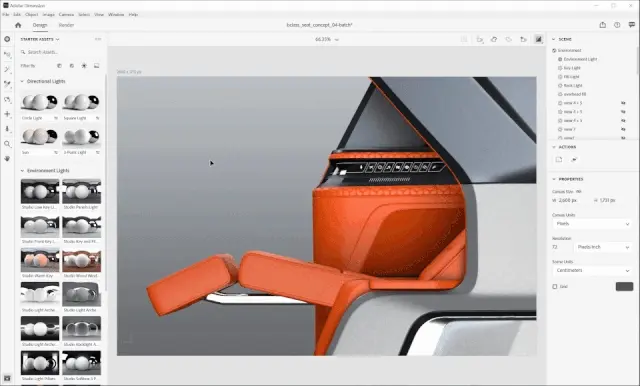Choose the Circle Light thumbnail
This screenshot has height=386, width=640.
40,103
